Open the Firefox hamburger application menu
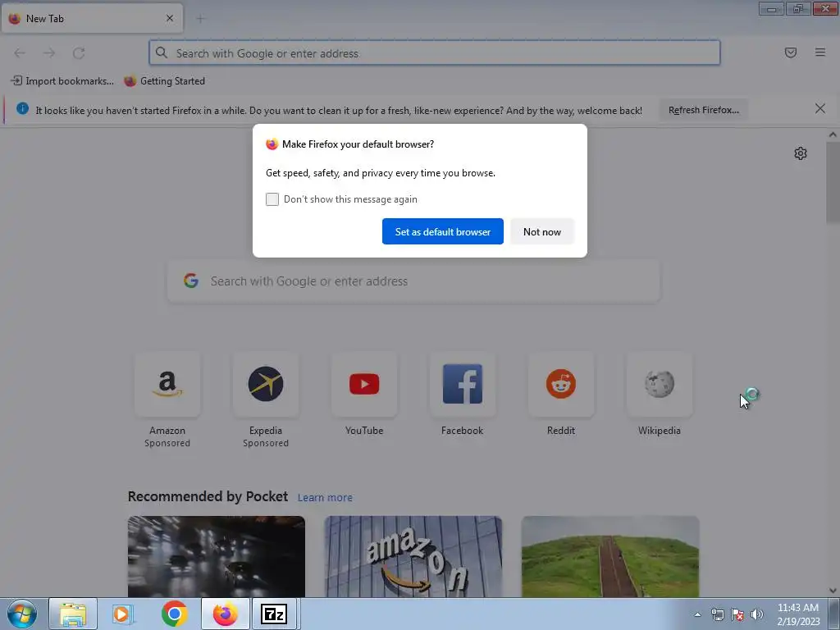This screenshot has height=630, width=840. pyautogui.click(x=820, y=52)
